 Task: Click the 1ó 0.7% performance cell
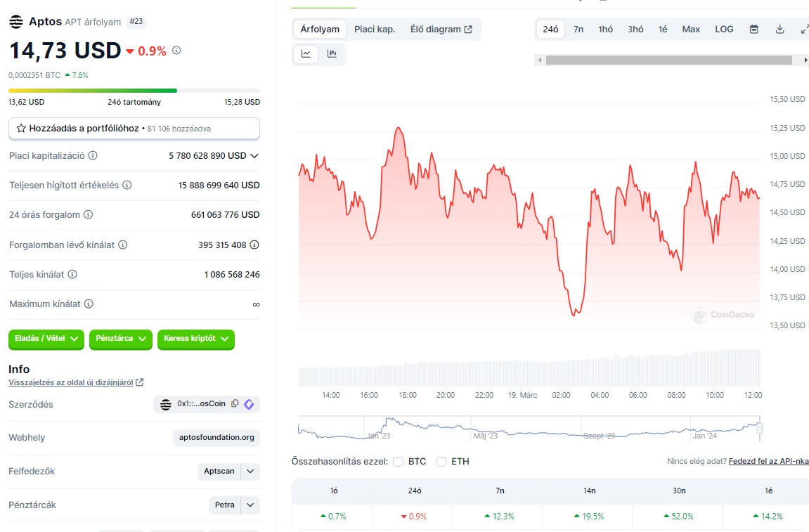[x=332, y=517]
